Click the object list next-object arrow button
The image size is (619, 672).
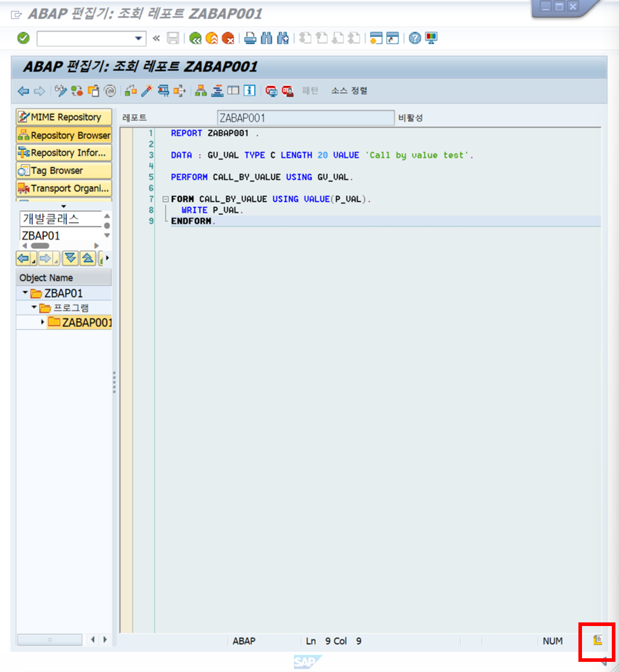coord(48,259)
